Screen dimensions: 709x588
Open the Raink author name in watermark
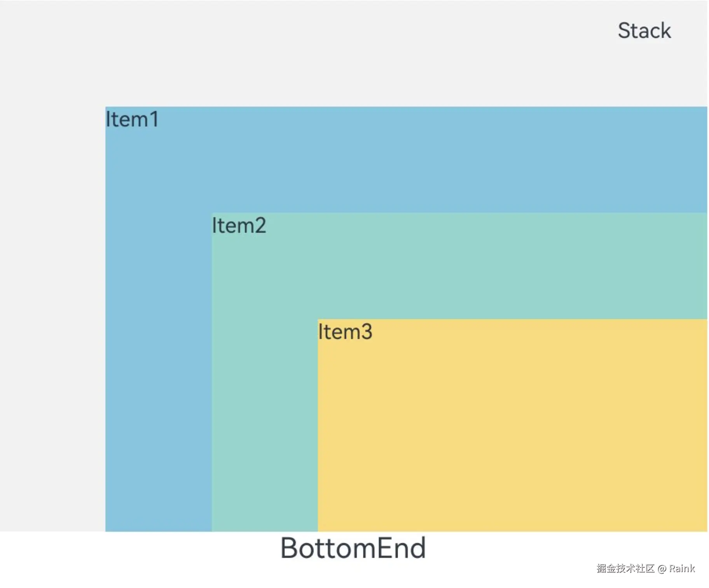(682, 569)
